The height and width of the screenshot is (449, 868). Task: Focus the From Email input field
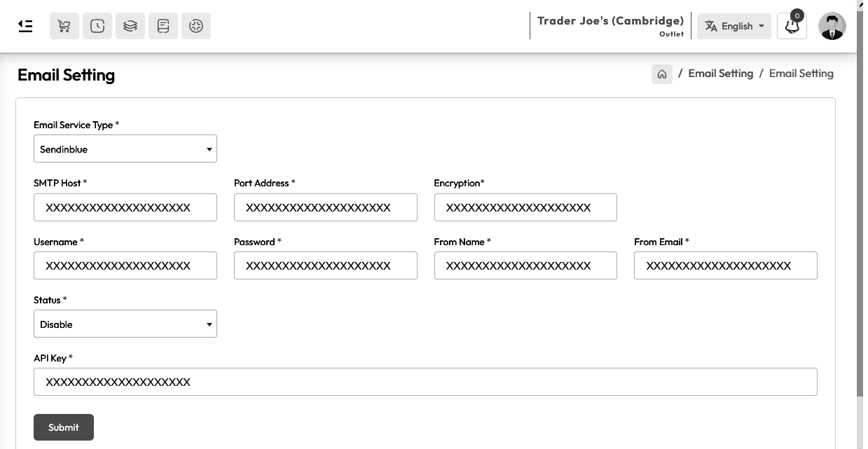point(726,265)
